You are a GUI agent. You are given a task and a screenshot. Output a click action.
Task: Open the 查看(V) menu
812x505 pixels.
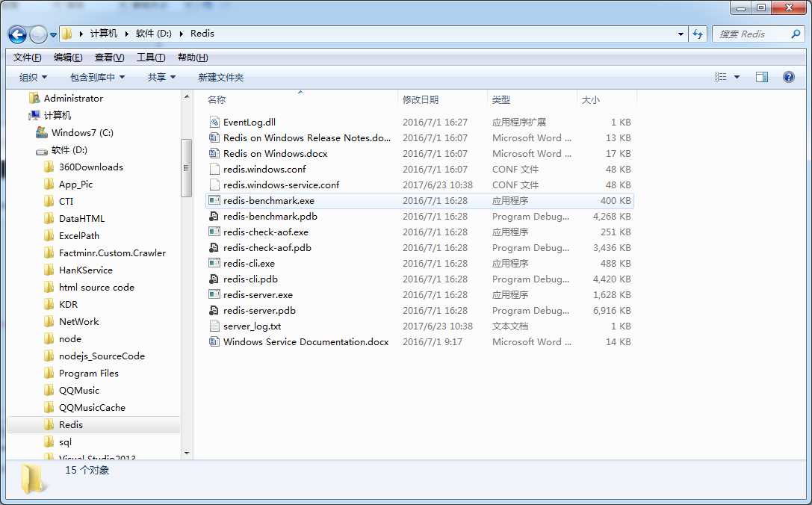click(x=109, y=58)
